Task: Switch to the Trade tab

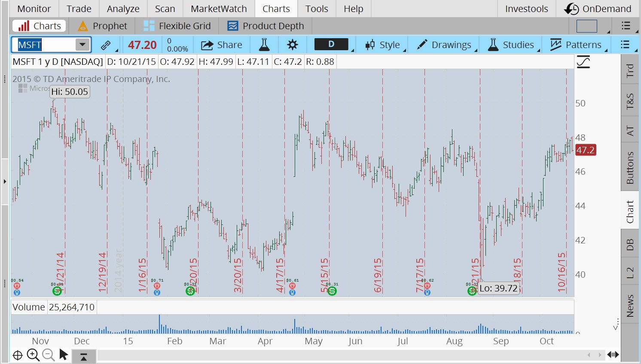Action: pos(79,9)
